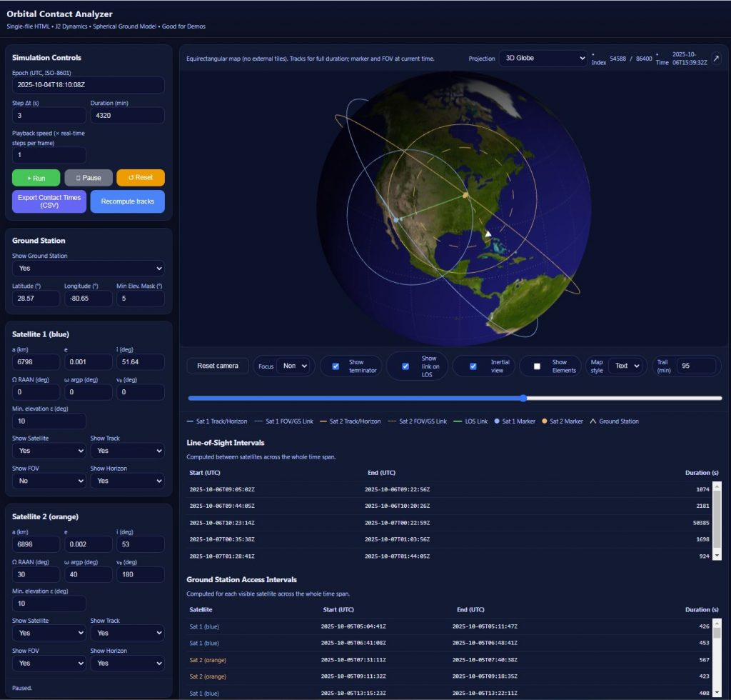Disable the Inertial view checkbox

pyautogui.click(x=473, y=366)
